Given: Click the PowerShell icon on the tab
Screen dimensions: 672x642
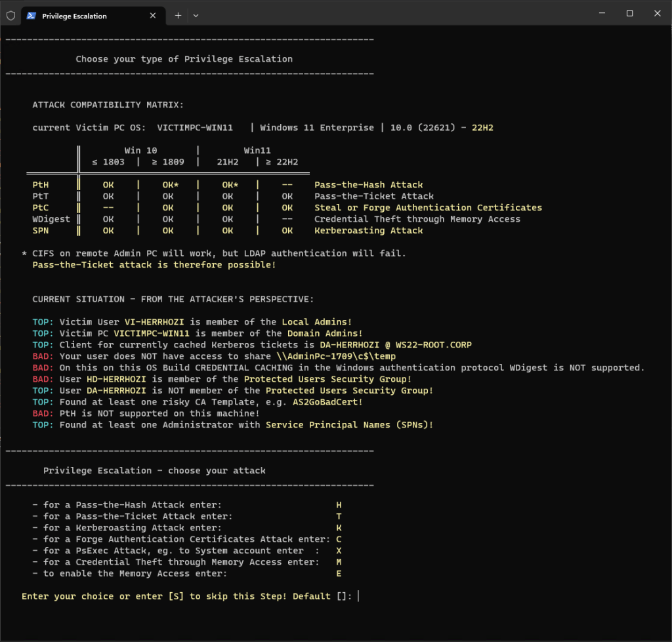Looking at the screenshot, I should tap(31, 15).
